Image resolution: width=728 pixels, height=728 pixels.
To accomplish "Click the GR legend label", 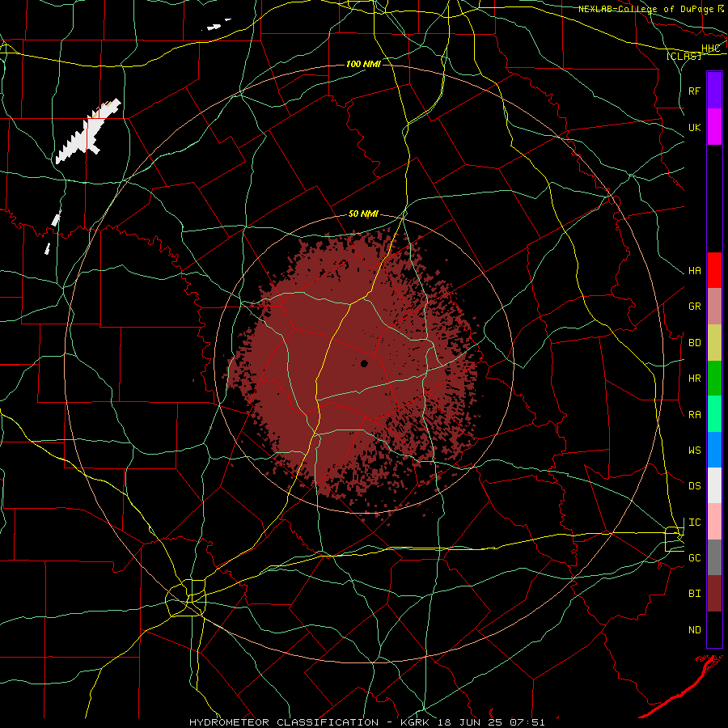I will tap(694, 307).
